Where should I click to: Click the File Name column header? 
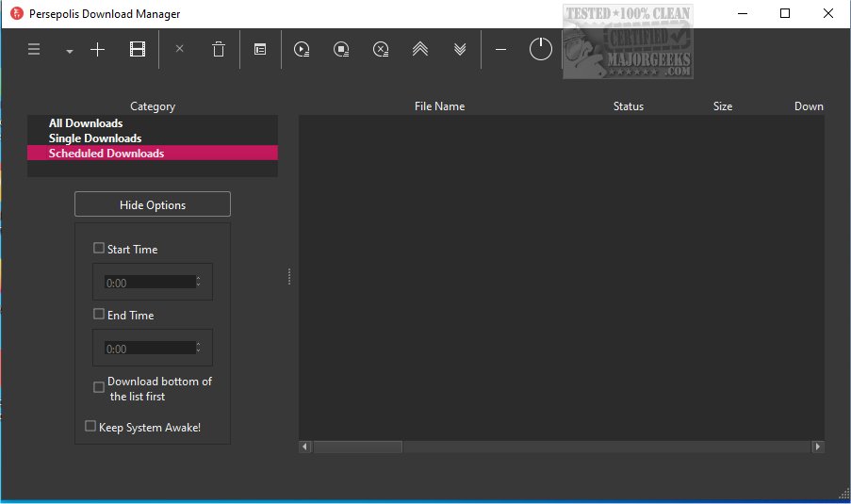[x=439, y=106]
